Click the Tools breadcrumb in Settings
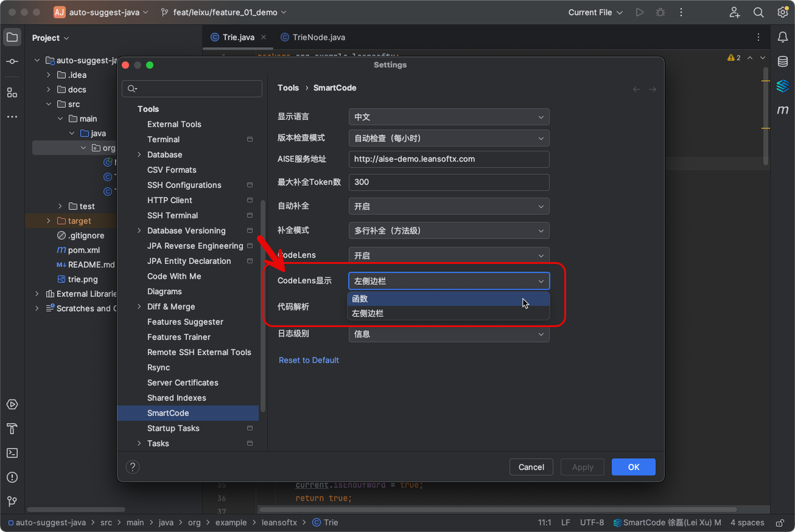 pyautogui.click(x=288, y=88)
